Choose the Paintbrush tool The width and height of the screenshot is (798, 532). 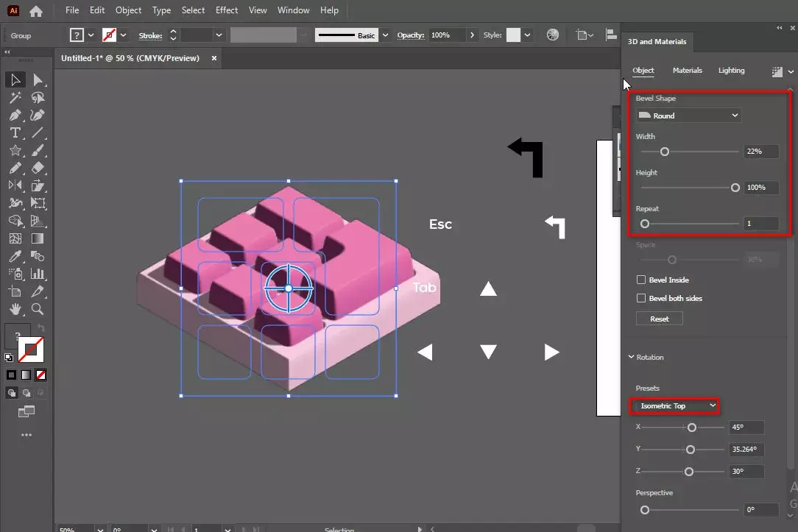(x=37, y=149)
